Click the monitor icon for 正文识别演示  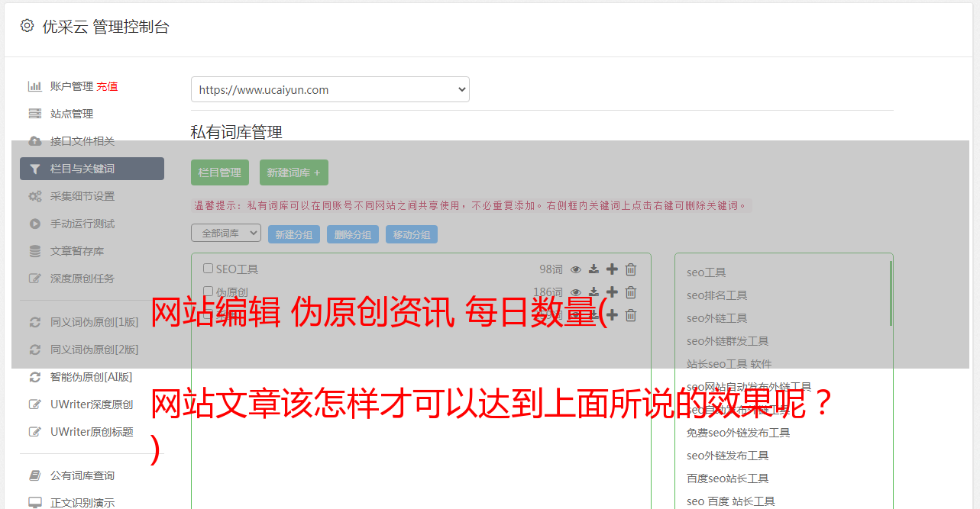34,503
